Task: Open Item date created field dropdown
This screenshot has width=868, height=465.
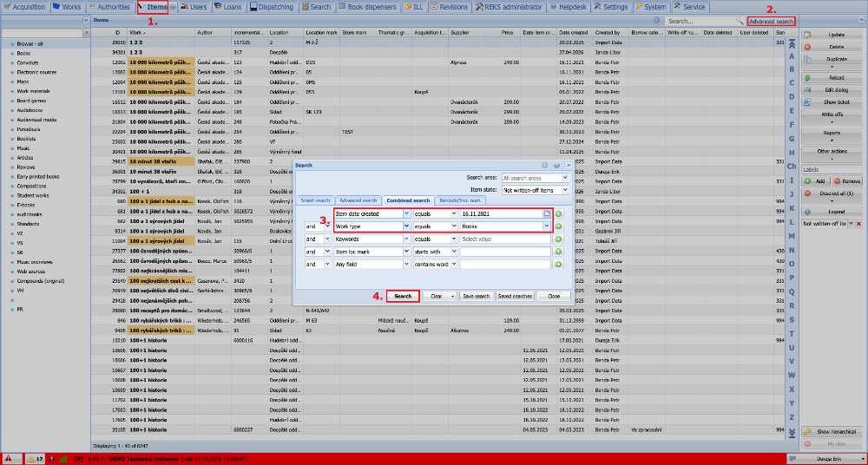Action: click(407, 213)
